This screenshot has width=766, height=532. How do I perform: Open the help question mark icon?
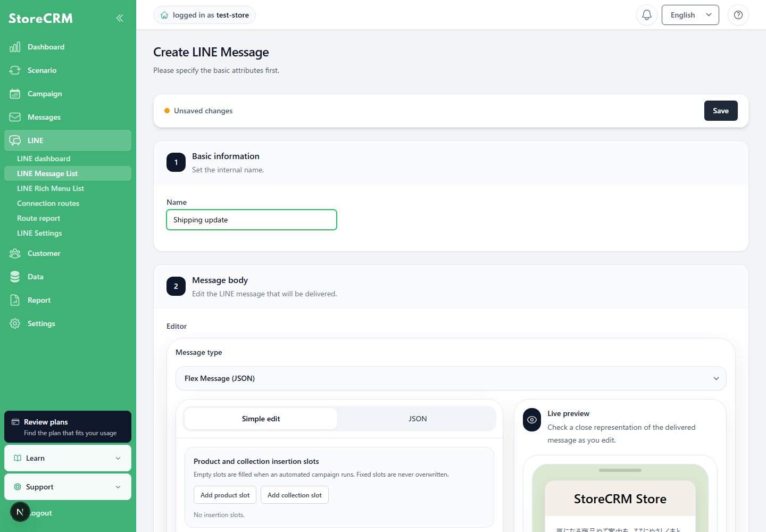[x=738, y=15]
